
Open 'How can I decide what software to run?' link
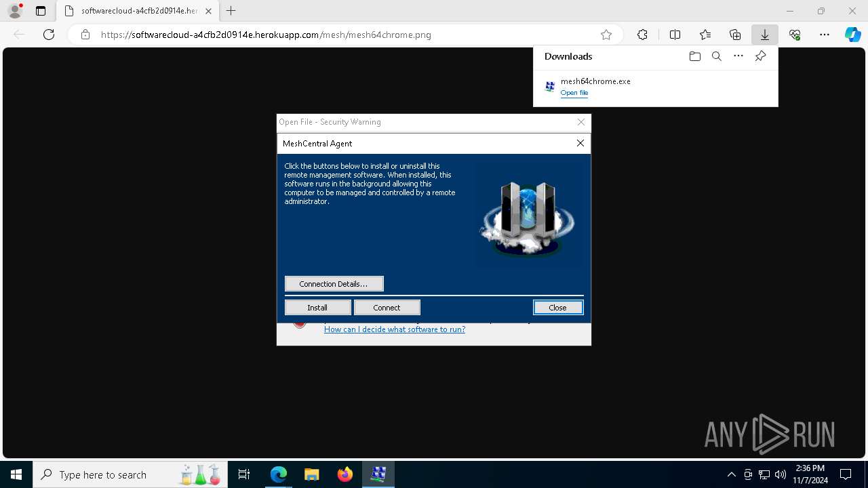click(x=395, y=329)
